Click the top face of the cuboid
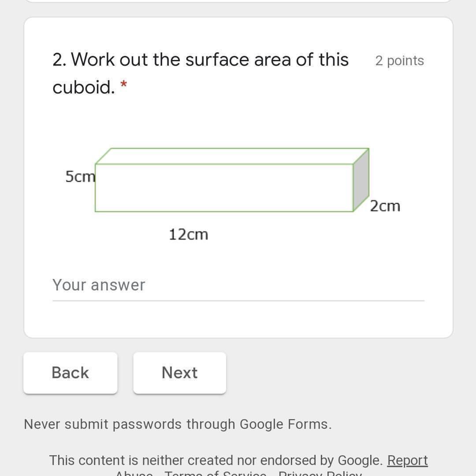 coord(232,156)
